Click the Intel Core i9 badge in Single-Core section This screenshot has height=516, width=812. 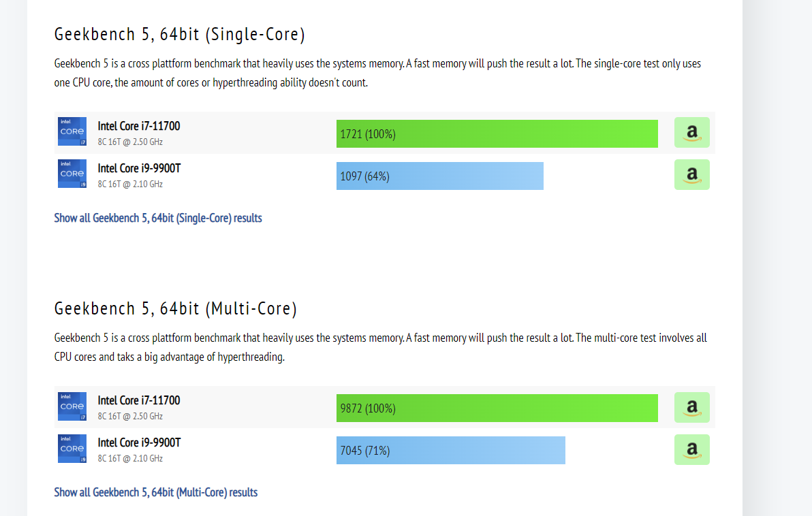72,174
